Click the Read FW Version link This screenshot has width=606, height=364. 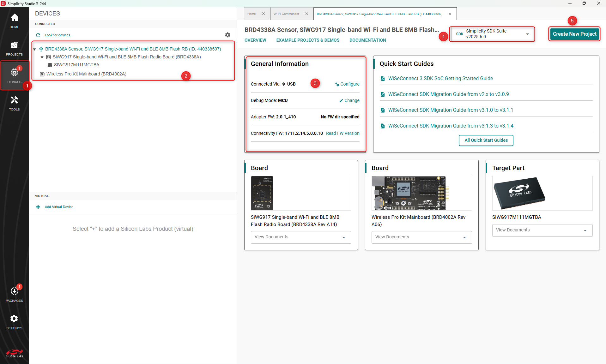coord(342,133)
